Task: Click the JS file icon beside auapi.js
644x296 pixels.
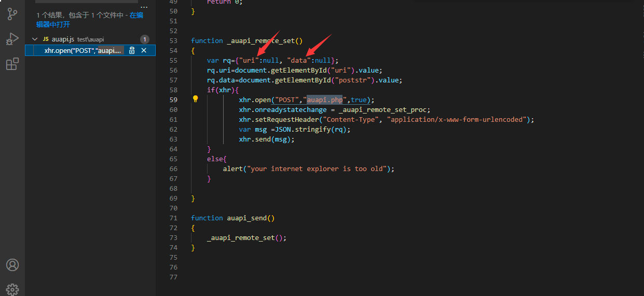Action: 46,39
